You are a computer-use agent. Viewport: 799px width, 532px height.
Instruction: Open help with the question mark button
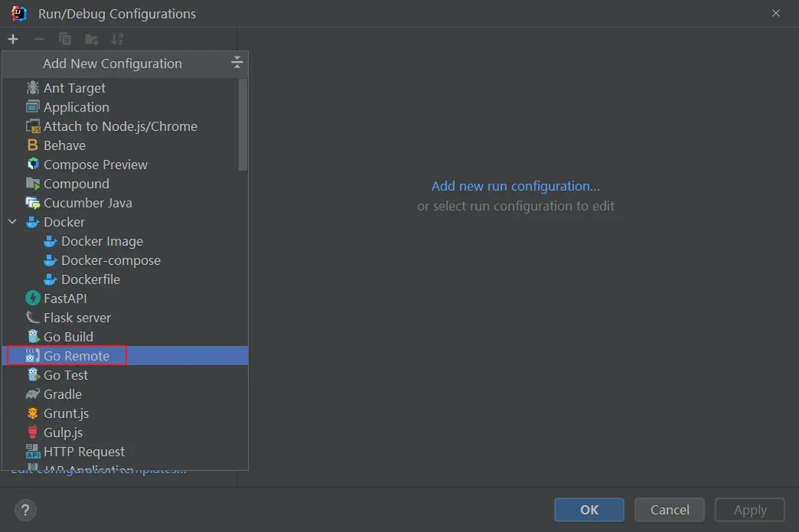click(25, 510)
